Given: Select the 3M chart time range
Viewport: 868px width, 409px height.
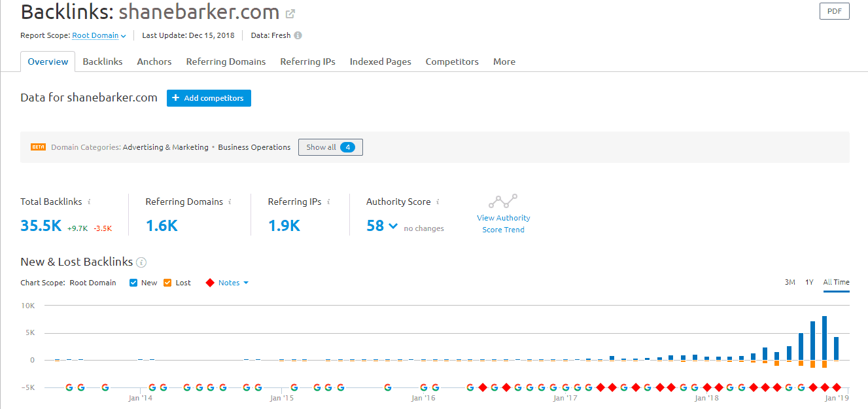Looking at the screenshot, I should tap(790, 282).
